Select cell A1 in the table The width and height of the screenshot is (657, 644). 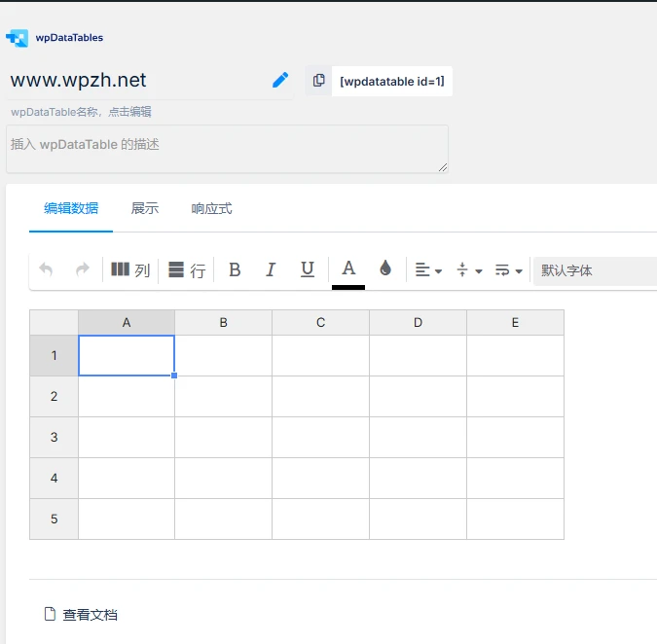[127, 355]
